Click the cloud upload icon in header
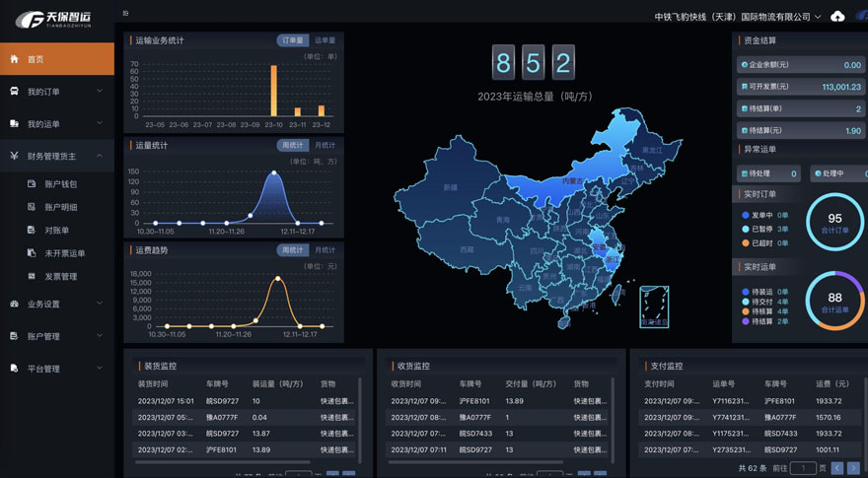 837,17
